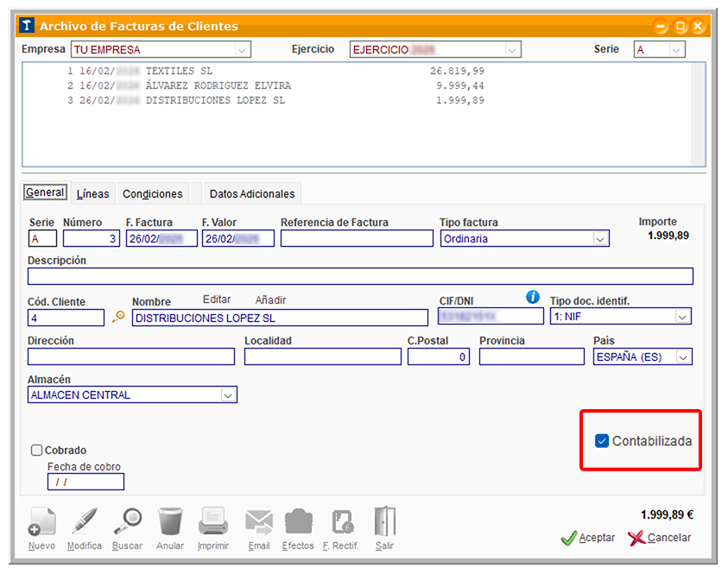Select the DISTRIBUCIONES LOPEZ SL invoice row

pos(216,100)
